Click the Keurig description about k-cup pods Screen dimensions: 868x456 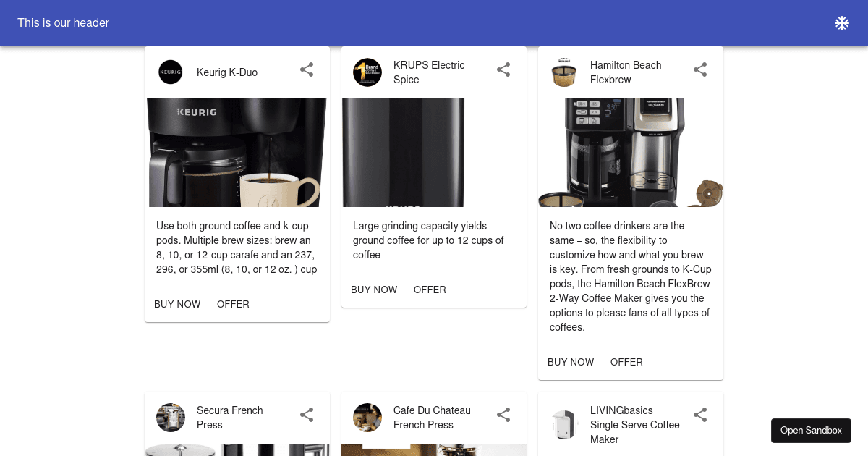pyautogui.click(x=237, y=248)
